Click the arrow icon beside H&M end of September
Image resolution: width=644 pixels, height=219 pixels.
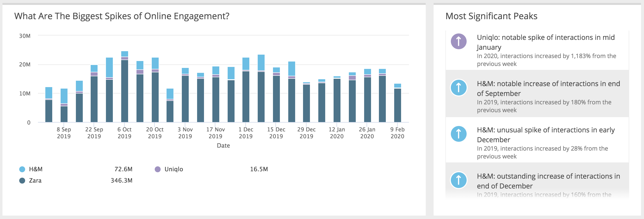point(458,88)
